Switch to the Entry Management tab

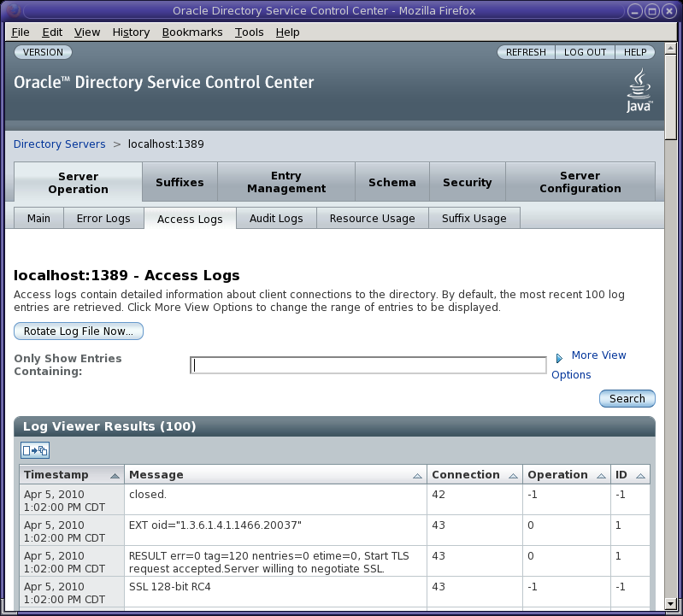tap(286, 182)
